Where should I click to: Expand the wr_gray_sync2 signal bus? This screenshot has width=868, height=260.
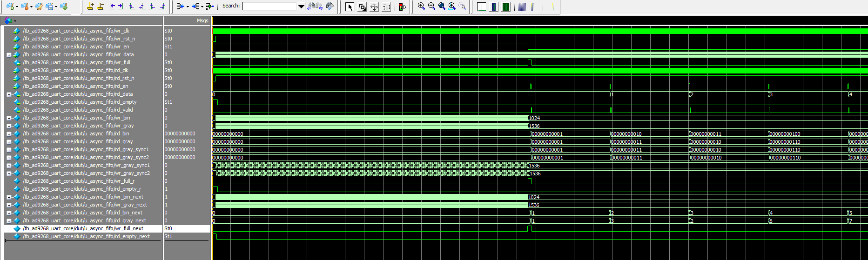[x=9, y=173]
